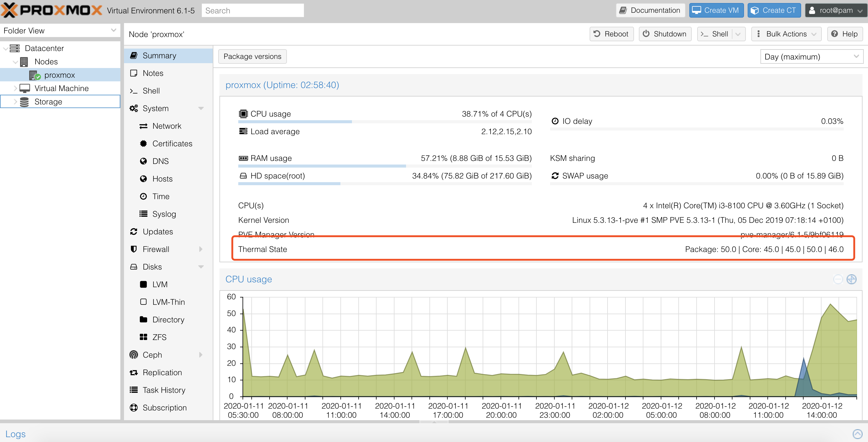This screenshot has width=868, height=442.
Task: Expand the Storage tree node
Action: (15, 102)
